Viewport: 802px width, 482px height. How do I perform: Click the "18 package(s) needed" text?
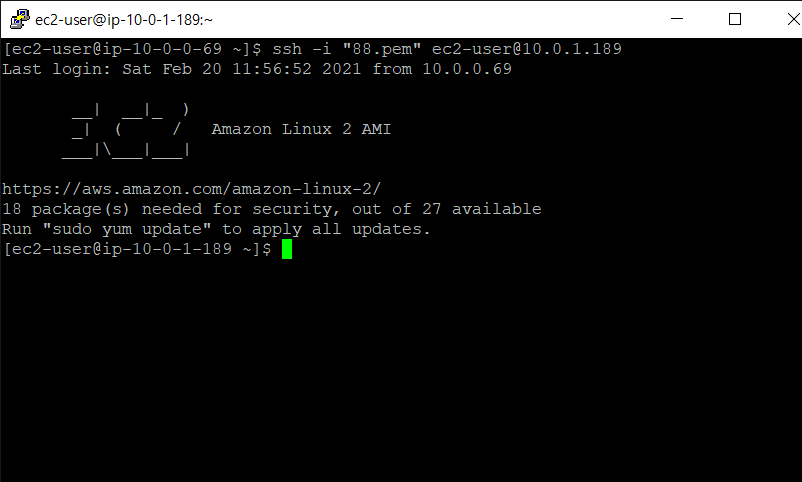(102, 209)
